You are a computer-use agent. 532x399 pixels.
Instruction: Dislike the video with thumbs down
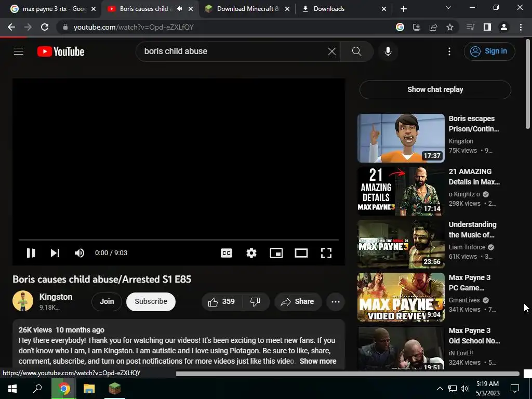click(x=255, y=301)
